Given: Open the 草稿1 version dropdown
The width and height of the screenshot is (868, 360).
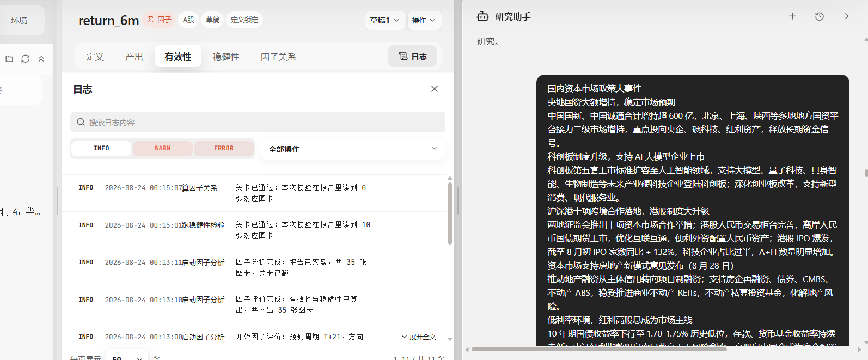Looking at the screenshot, I should click(385, 20).
